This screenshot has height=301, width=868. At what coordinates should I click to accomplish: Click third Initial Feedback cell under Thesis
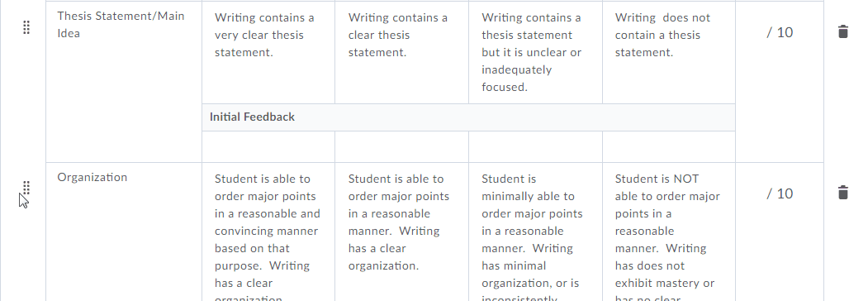pos(535,147)
